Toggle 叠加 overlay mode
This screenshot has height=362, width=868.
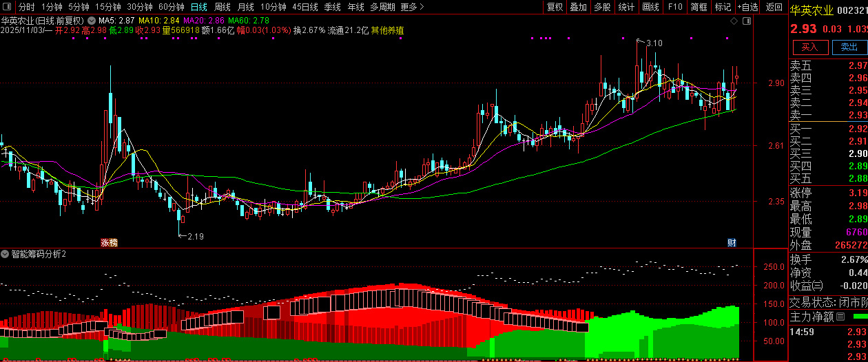(579, 7)
